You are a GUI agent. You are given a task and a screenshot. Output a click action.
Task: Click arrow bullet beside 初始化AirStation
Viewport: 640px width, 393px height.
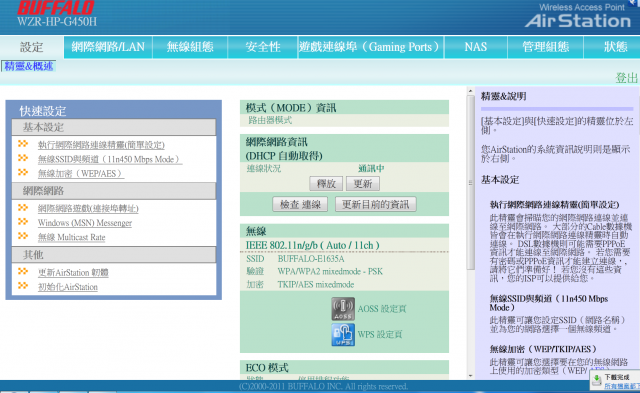tap(23, 286)
